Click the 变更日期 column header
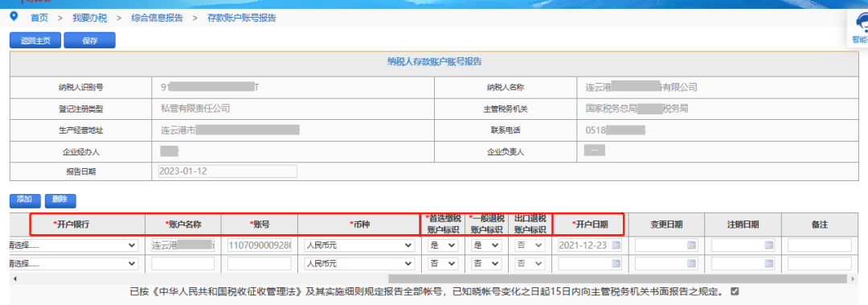 (x=666, y=225)
